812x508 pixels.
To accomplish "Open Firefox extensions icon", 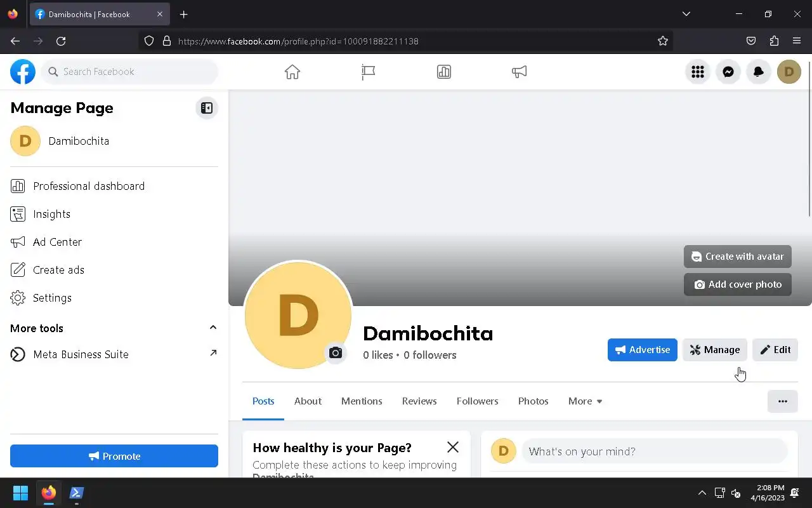I will pyautogui.click(x=774, y=41).
